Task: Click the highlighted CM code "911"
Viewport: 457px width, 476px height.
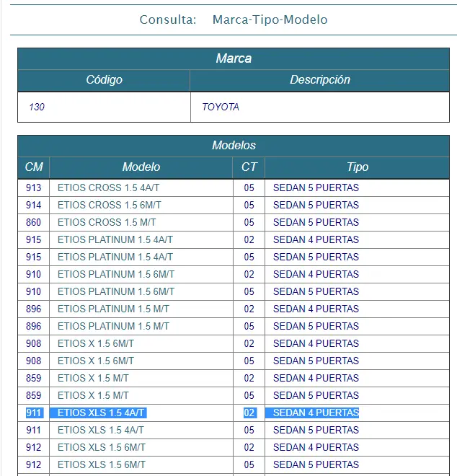Action: pyautogui.click(x=35, y=413)
